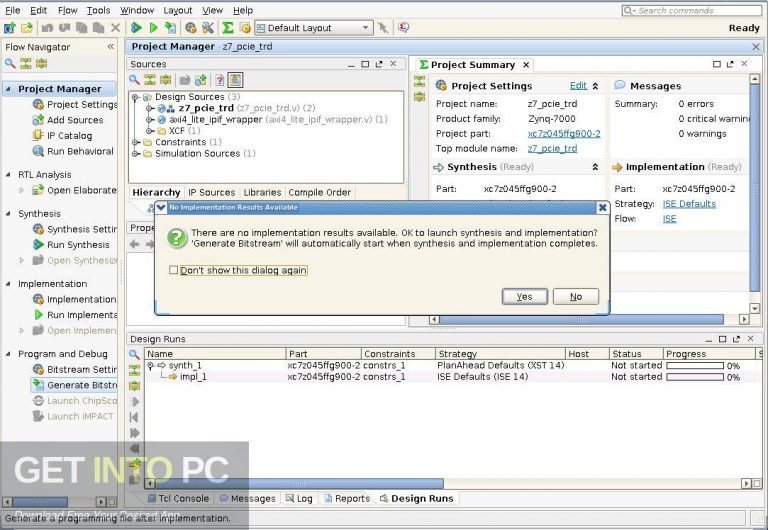The height and width of the screenshot is (530, 768).
Task: Toggle the highlighted view button in Sources toolbar
Action: (236, 80)
